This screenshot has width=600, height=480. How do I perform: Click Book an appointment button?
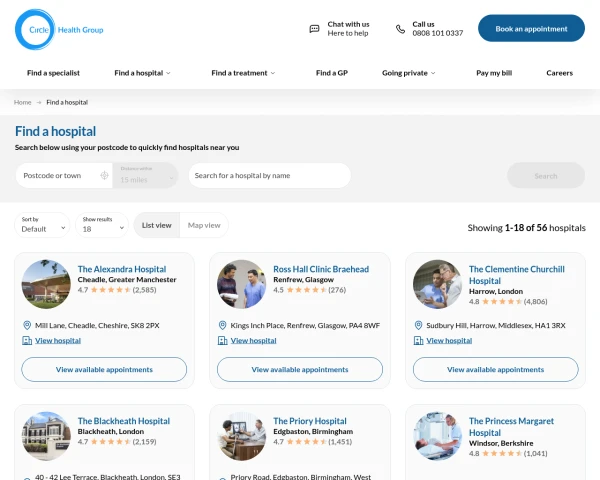pyautogui.click(x=531, y=28)
